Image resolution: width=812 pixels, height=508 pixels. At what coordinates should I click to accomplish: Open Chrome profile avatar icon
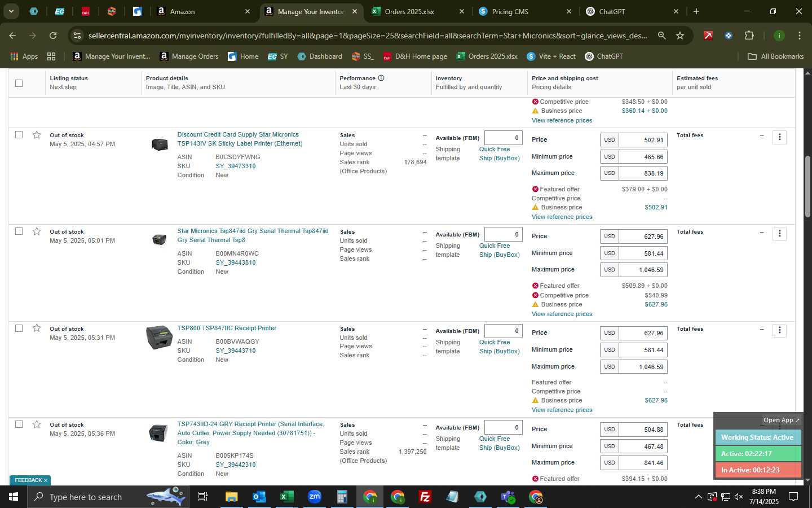point(779,36)
